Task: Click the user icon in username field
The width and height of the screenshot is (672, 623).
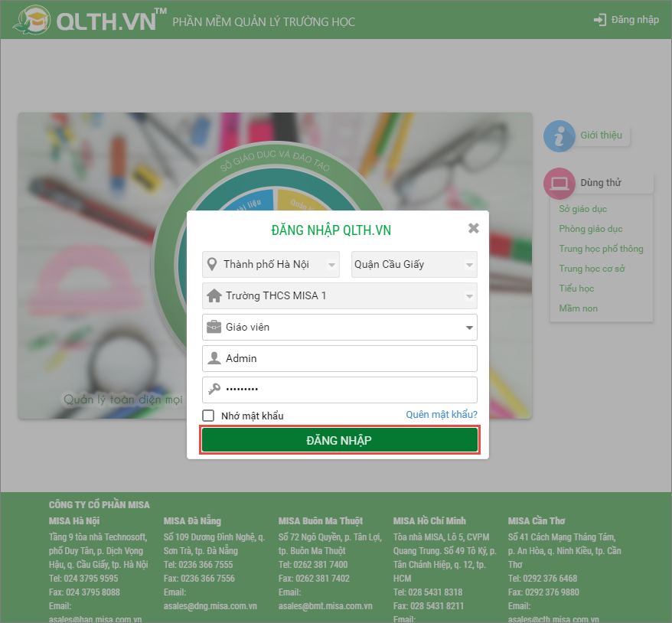Action: click(214, 357)
